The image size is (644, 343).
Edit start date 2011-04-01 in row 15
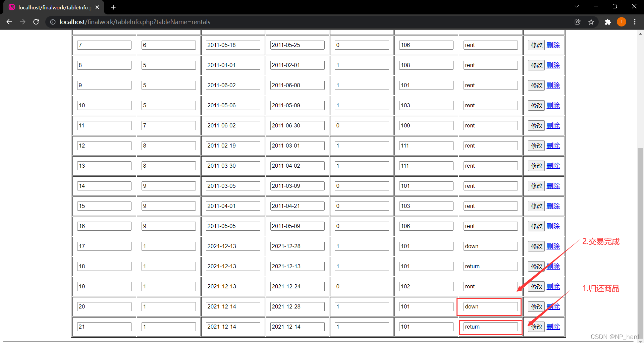point(233,206)
